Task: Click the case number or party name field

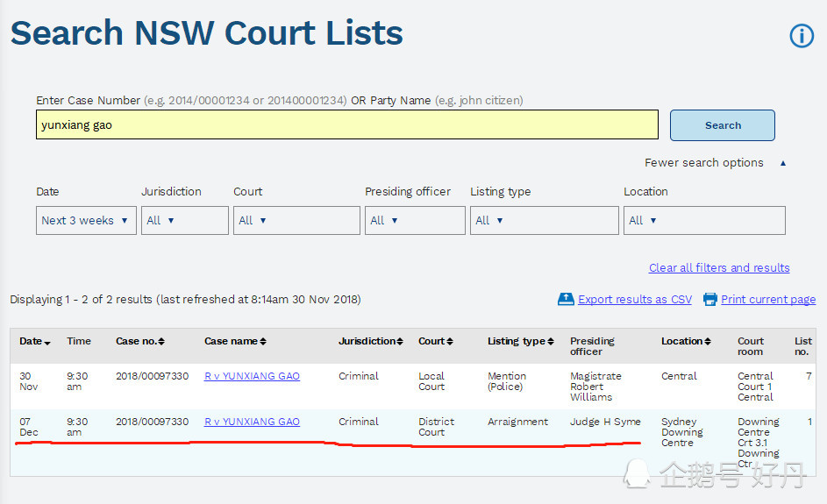Action: [x=347, y=125]
